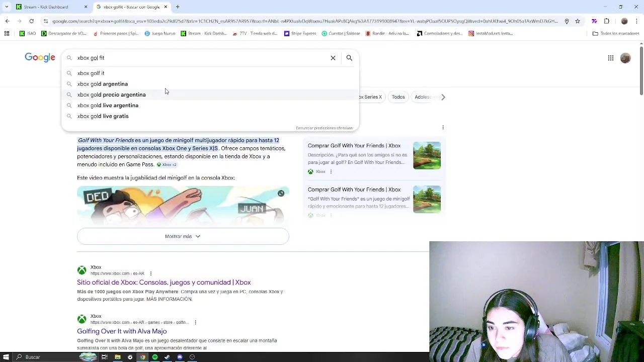
Task: Open File Explorer from the taskbar
Action: point(117,357)
